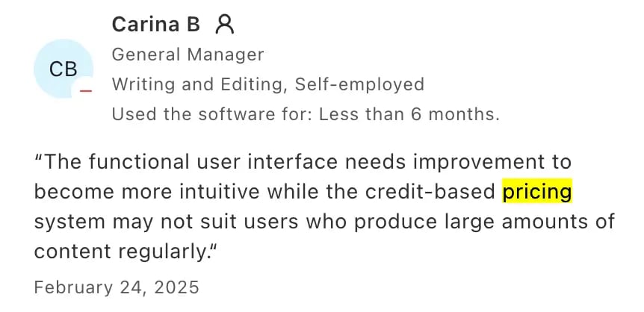Select the General Manager job title
This screenshot has width=644, height=312.
188,54
